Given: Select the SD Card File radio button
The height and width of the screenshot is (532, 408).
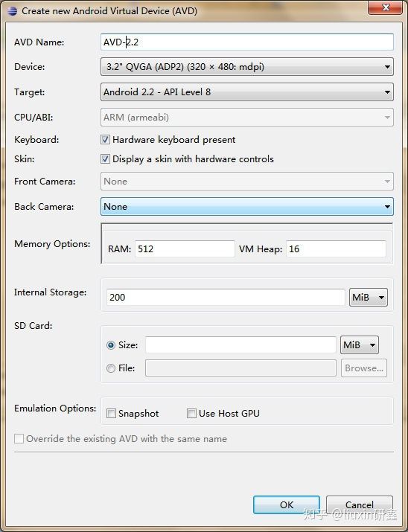Looking at the screenshot, I should tap(111, 368).
